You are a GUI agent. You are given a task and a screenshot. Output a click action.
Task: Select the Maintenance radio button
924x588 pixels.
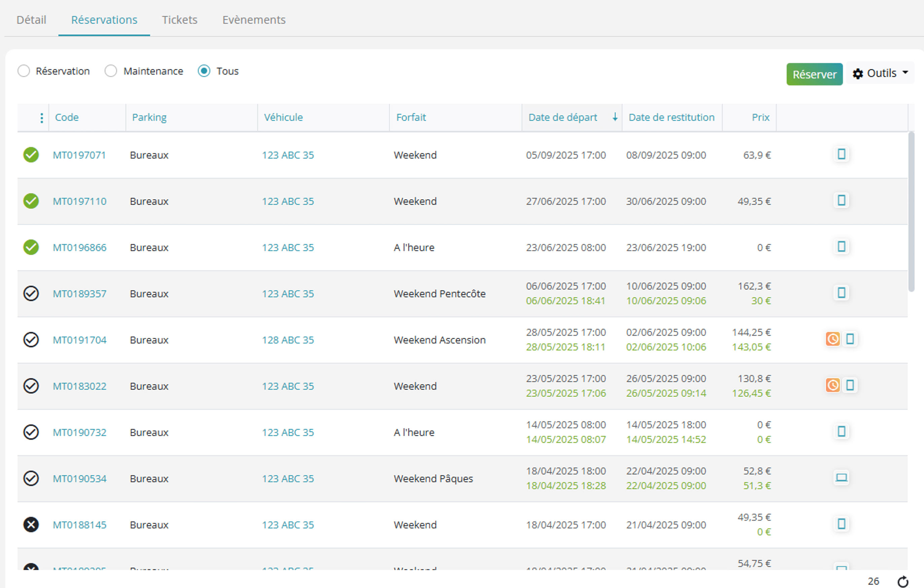[111, 71]
